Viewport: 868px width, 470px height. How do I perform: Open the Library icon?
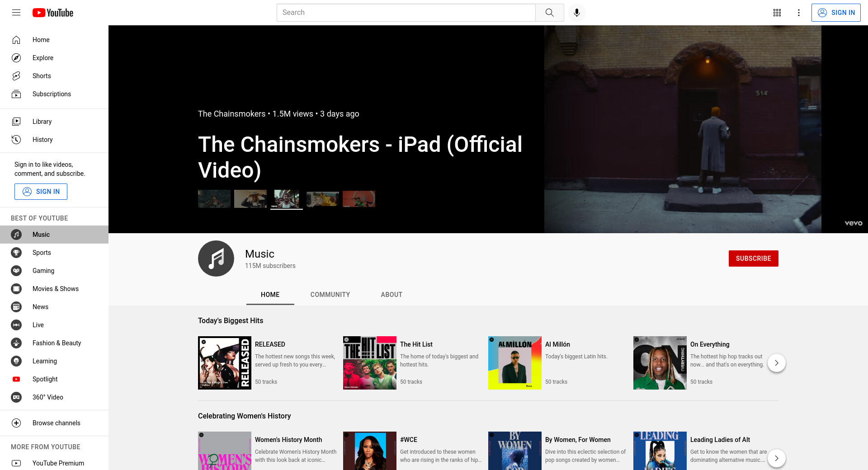click(x=16, y=122)
